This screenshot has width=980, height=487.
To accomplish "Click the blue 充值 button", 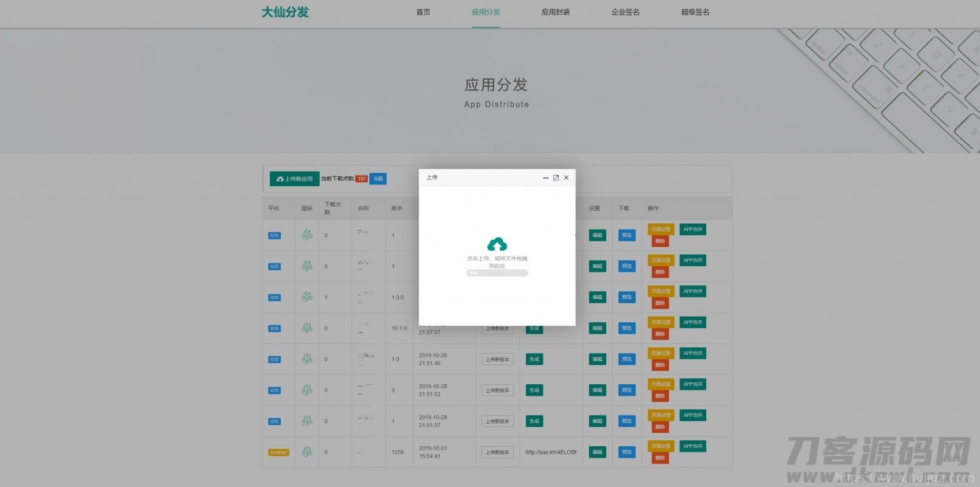I will click(378, 179).
